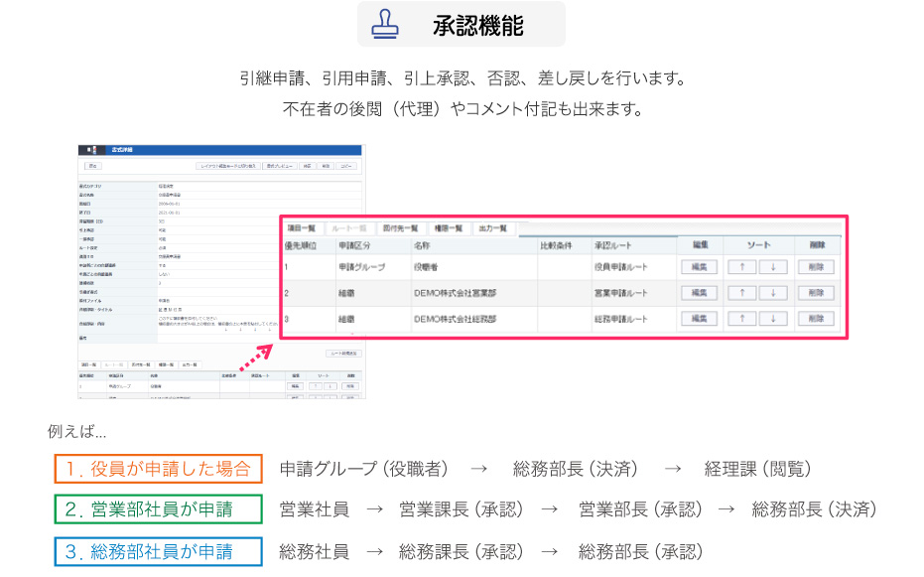Move the DEMO株式会社総務部 row down

point(773,319)
